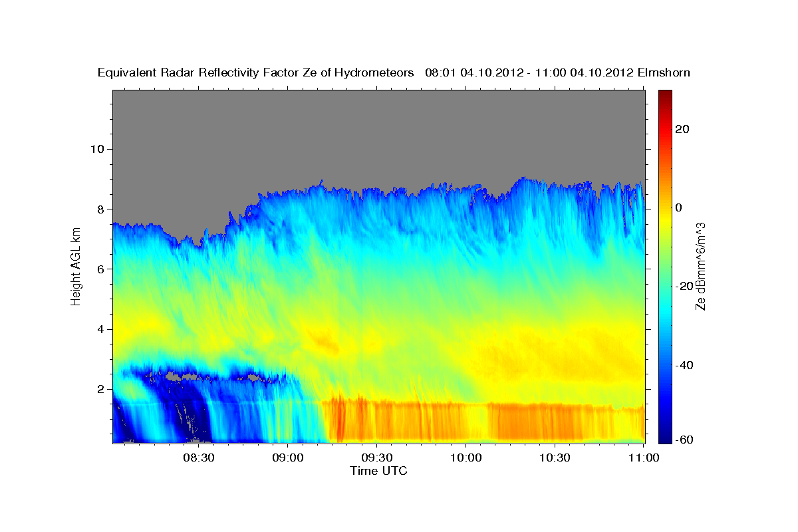Click the colorbar tick label 0
Viewport: 798px width, 532px height.
(680, 208)
